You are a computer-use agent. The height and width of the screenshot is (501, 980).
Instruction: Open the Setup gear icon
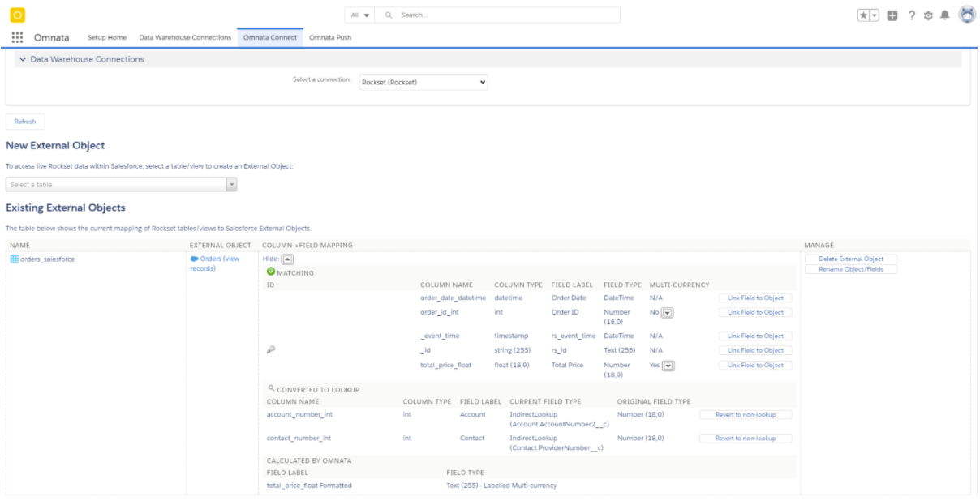coord(930,15)
